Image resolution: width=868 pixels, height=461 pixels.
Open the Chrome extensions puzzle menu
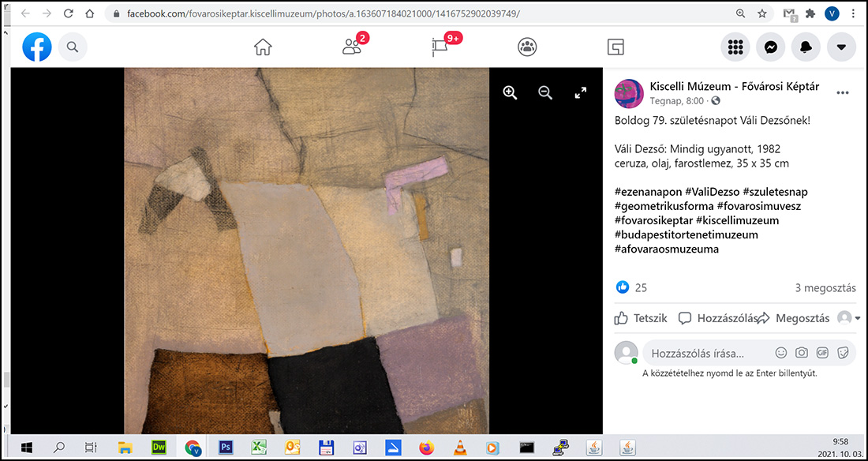[x=810, y=14]
